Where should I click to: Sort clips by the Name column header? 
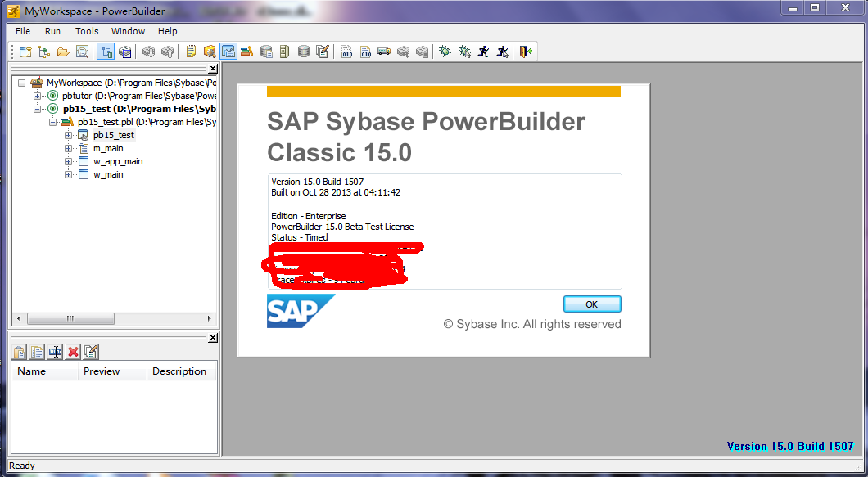(x=45, y=371)
